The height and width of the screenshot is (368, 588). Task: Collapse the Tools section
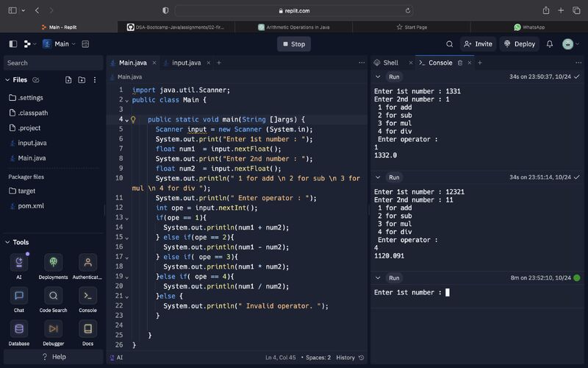tap(7, 242)
